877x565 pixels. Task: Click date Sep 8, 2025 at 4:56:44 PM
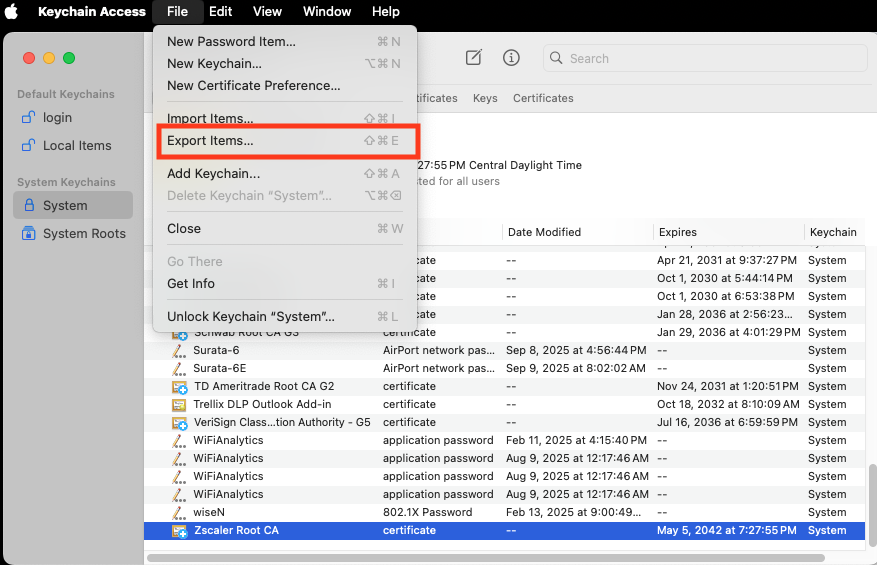[x=576, y=350]
